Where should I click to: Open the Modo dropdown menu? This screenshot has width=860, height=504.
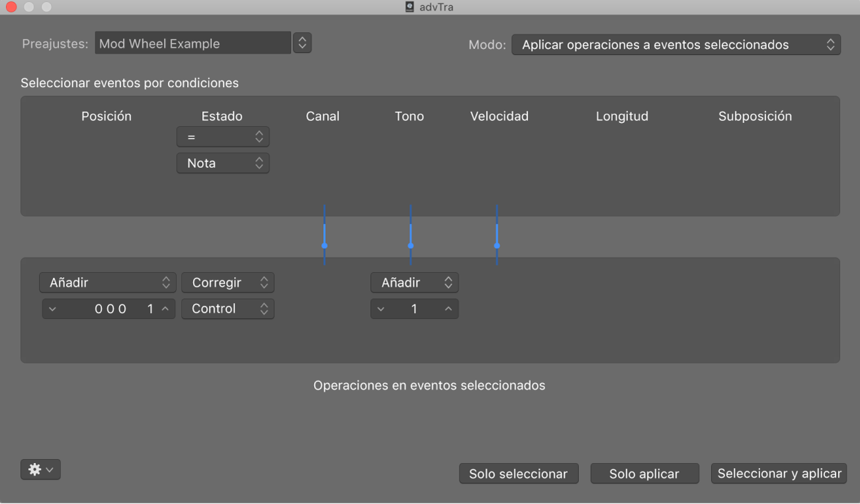coord(676,45)
